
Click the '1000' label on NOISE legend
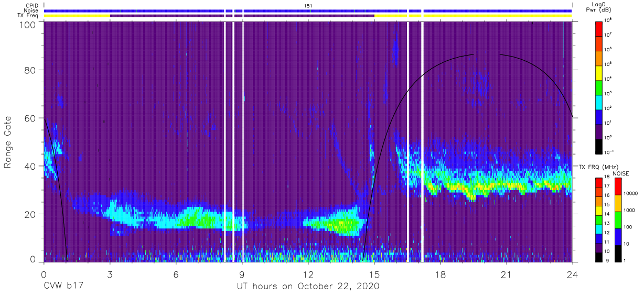coord(629,211)
